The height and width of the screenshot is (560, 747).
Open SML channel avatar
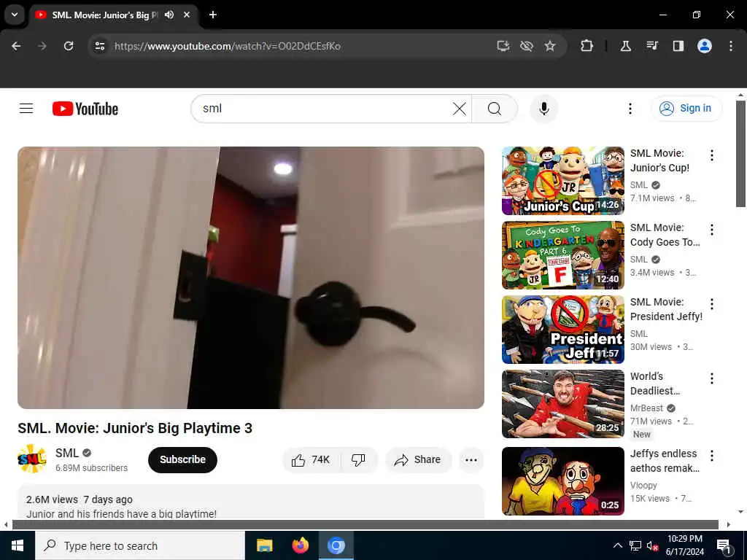[32, 459]
